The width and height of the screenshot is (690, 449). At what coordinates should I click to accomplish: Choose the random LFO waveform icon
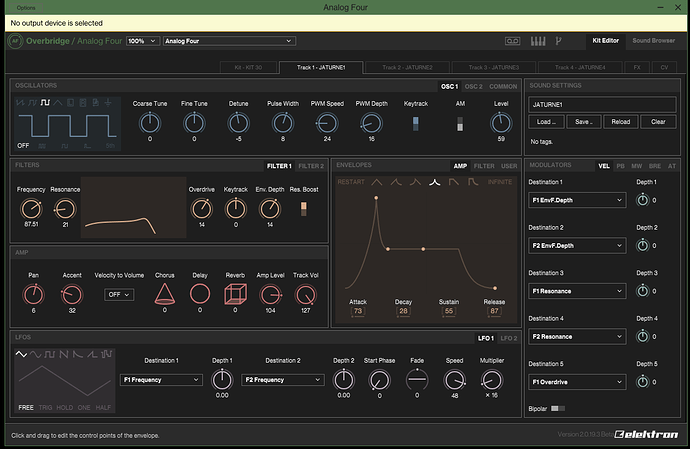coord(106,354)
